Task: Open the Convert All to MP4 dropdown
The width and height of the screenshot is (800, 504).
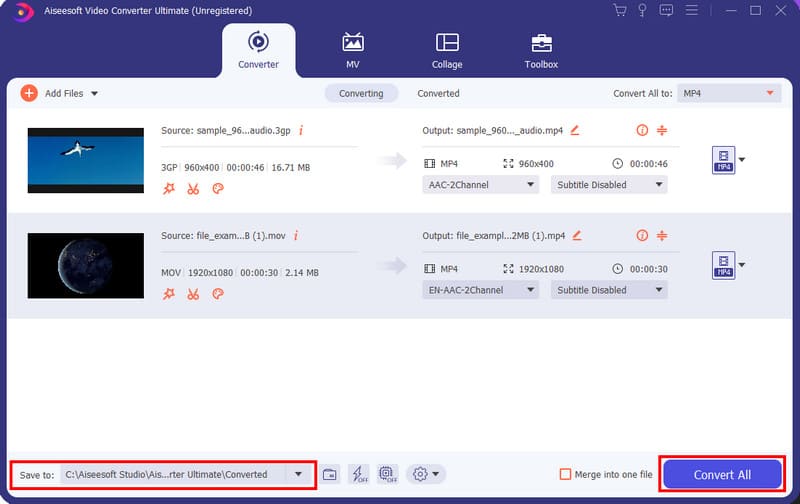Action: point(729,93)
